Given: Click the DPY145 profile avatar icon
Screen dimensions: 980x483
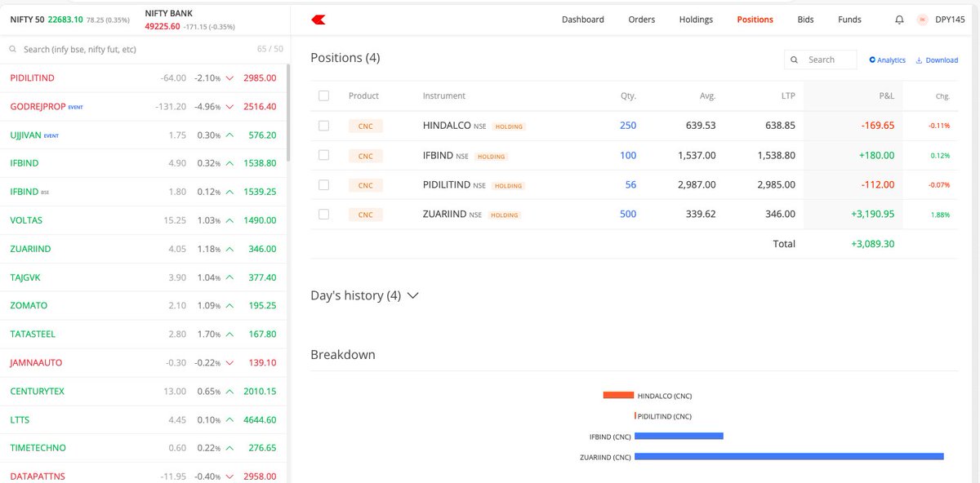Looking at the screenshot, I should coord(924,20).
